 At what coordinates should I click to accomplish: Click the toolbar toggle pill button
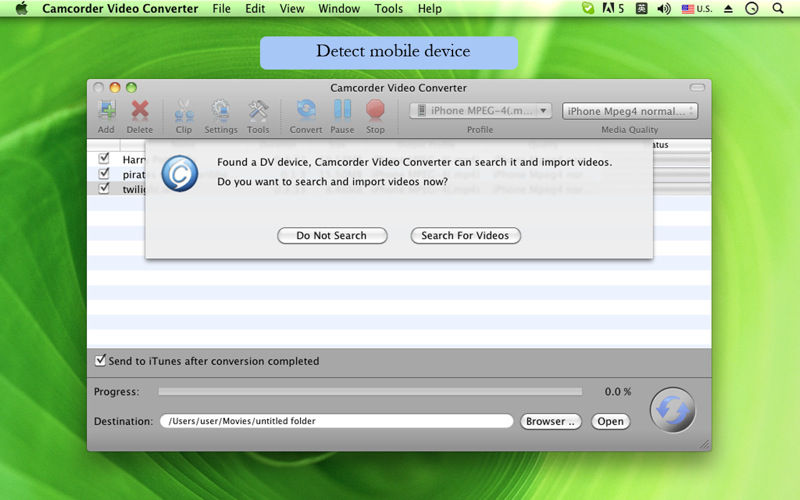(x=697, y=88)
